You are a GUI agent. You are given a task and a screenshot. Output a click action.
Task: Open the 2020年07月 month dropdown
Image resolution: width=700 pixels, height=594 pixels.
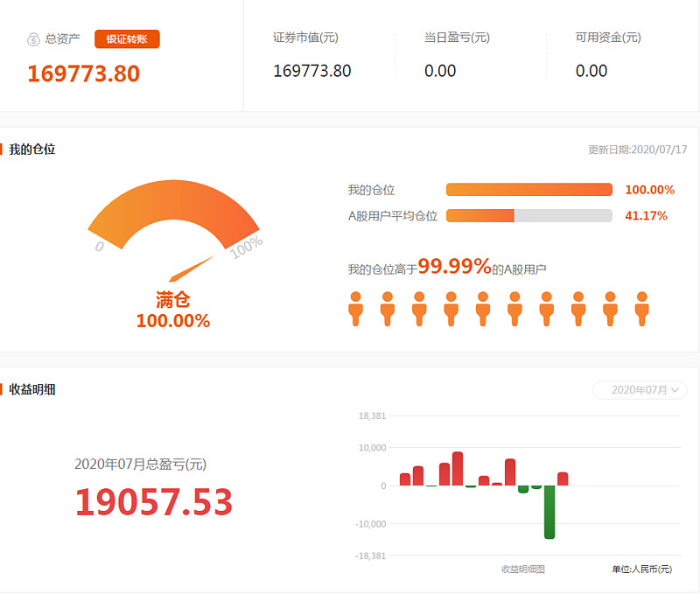(640, 390)
